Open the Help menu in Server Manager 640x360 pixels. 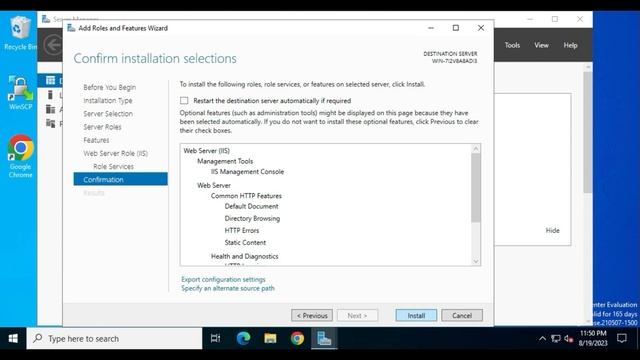[570, 45]
